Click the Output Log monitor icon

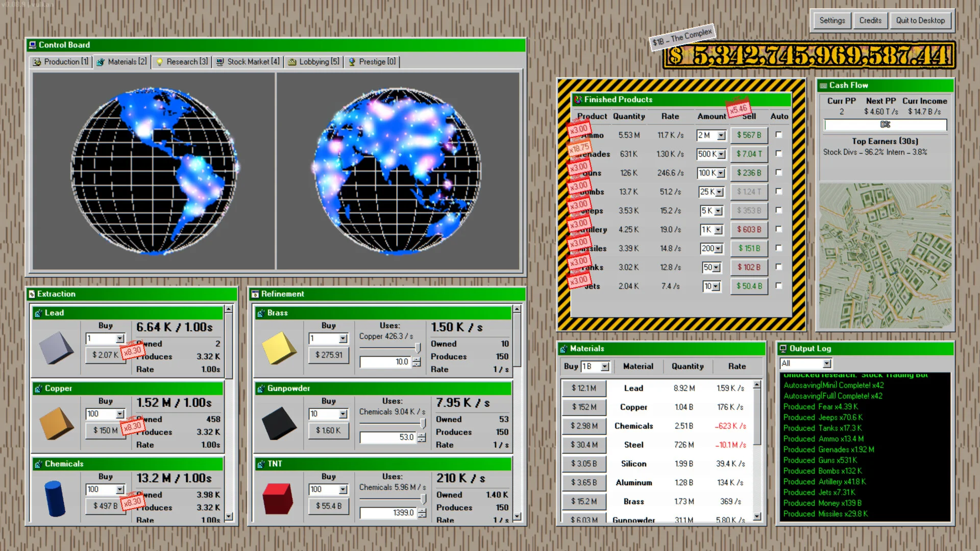point(783,348)
